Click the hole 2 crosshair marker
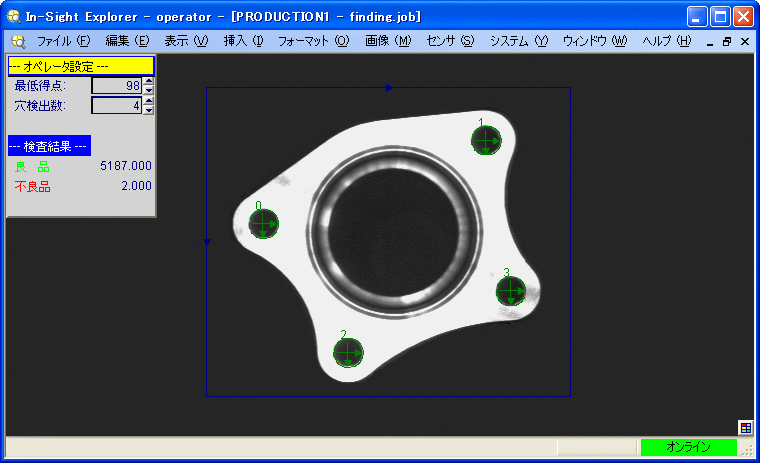This screenshot has width=760, height=463. click(348, 352)
